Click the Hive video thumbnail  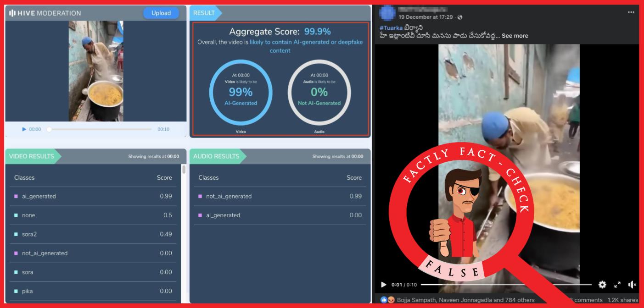[x=96, y=71]
